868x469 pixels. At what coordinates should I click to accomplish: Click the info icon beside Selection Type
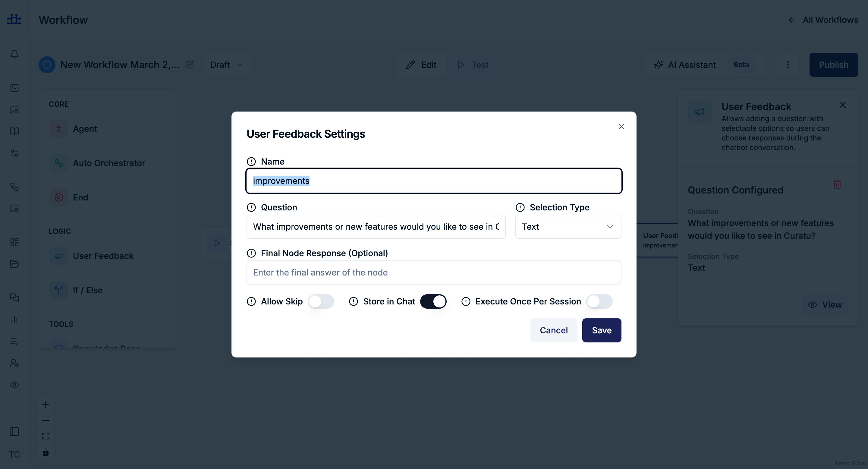click(520, 208)
